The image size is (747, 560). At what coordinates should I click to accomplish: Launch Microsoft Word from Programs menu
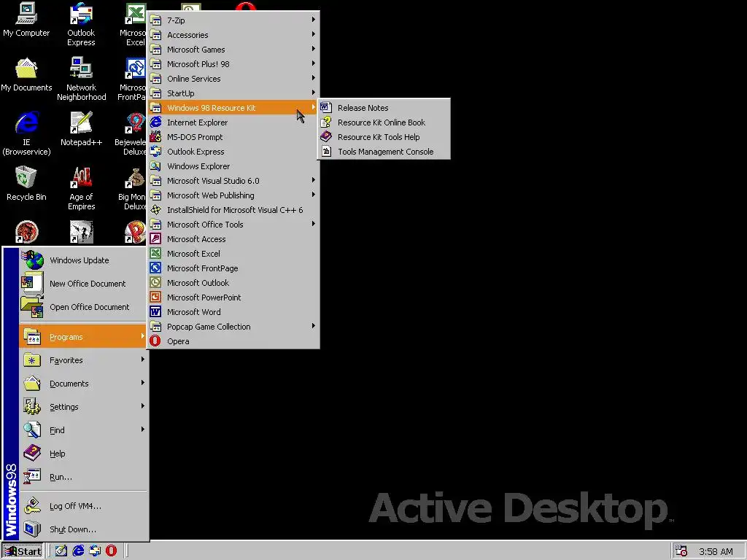[233, 312]
